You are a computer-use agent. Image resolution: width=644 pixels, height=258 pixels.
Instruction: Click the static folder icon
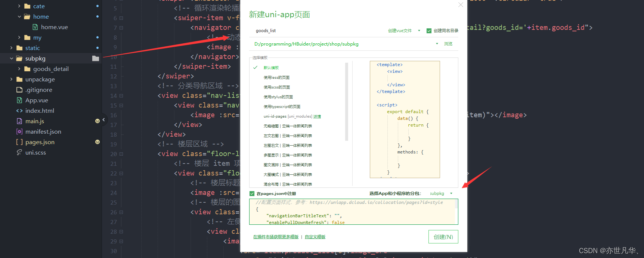(x=19, y=48)
